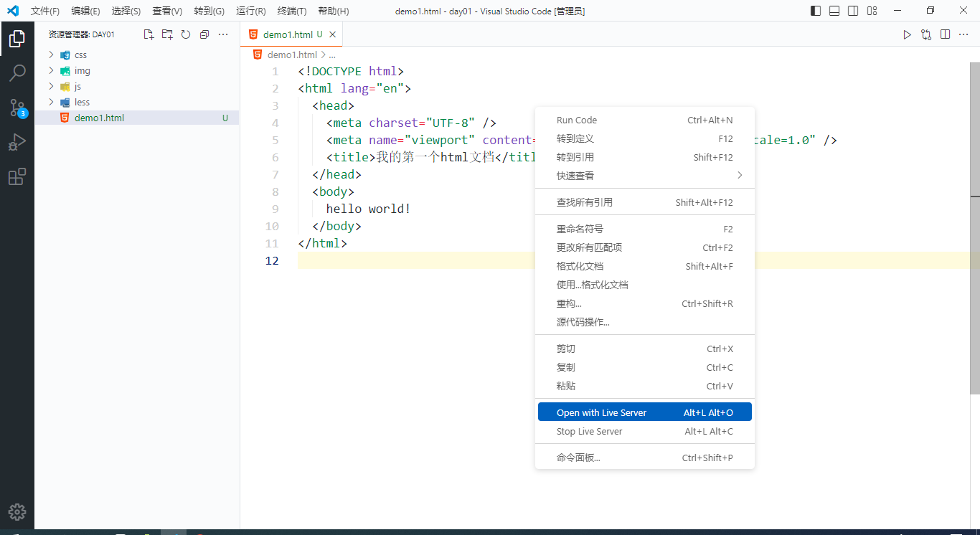Open changes compare icon in editor toolbar
The width and height of the screenshot is (980, 535).
pyautogui.click(x=926, y=34)
